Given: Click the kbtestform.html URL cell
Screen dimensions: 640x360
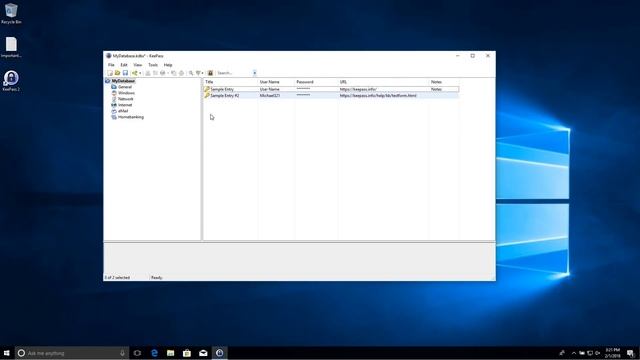Looking at the screenshot, I should 378,96.
